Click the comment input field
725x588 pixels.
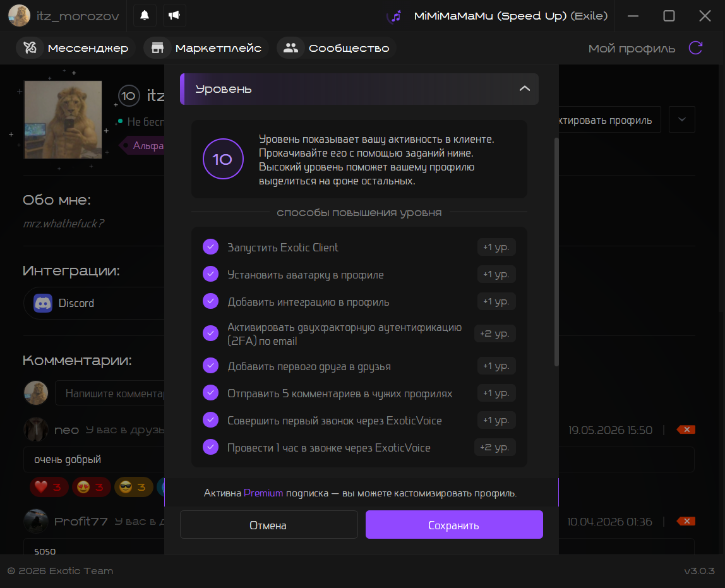110,393
